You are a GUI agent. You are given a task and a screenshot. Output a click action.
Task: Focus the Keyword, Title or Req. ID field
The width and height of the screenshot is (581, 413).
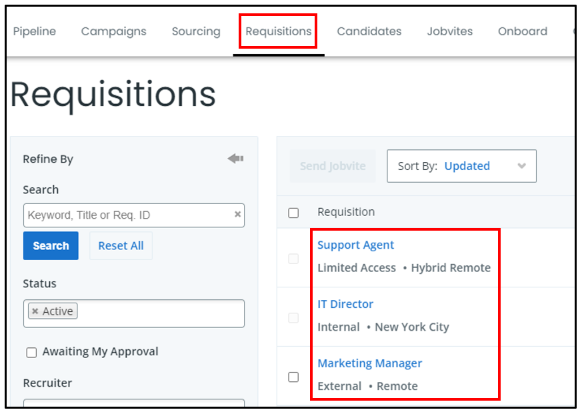[x=129, y=215]
